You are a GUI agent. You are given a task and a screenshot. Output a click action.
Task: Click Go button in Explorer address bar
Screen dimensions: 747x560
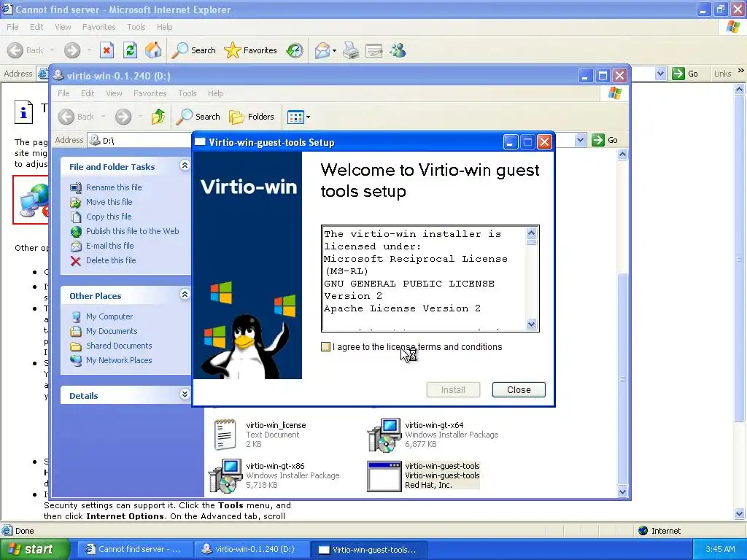605,140
